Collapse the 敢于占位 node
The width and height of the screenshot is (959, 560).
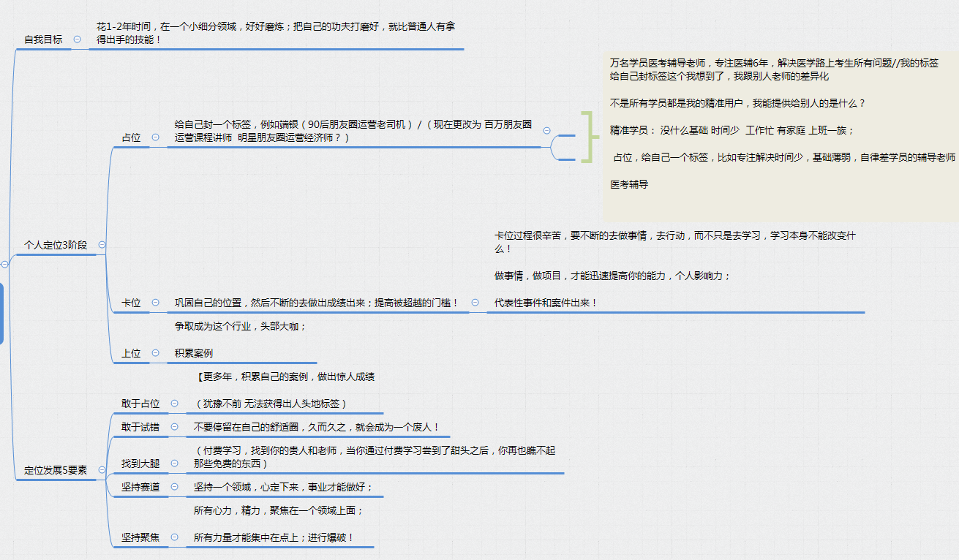[x=173, y=404]
